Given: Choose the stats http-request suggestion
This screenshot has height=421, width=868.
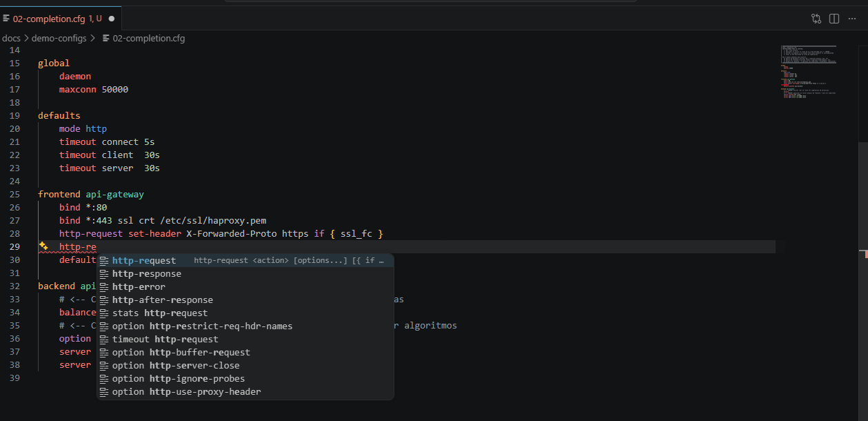Looking at the screenshot, I should coord(153,313).
